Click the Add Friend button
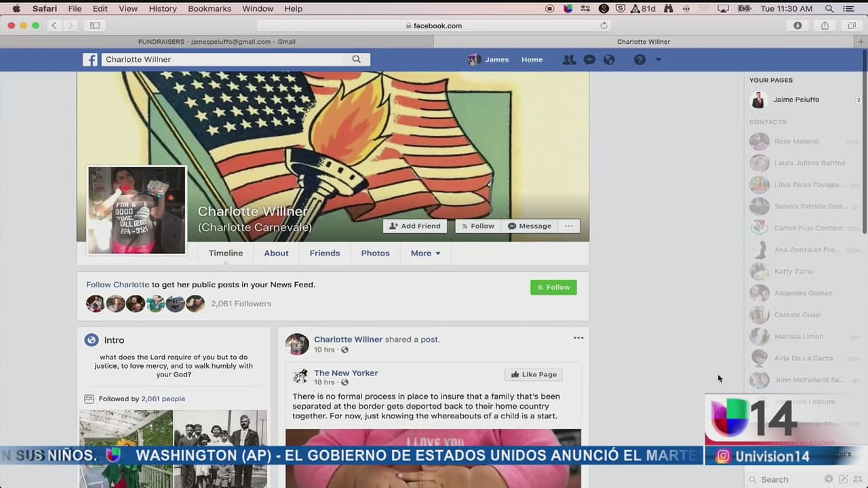The image size is (868, 488). tap(415, 226)
